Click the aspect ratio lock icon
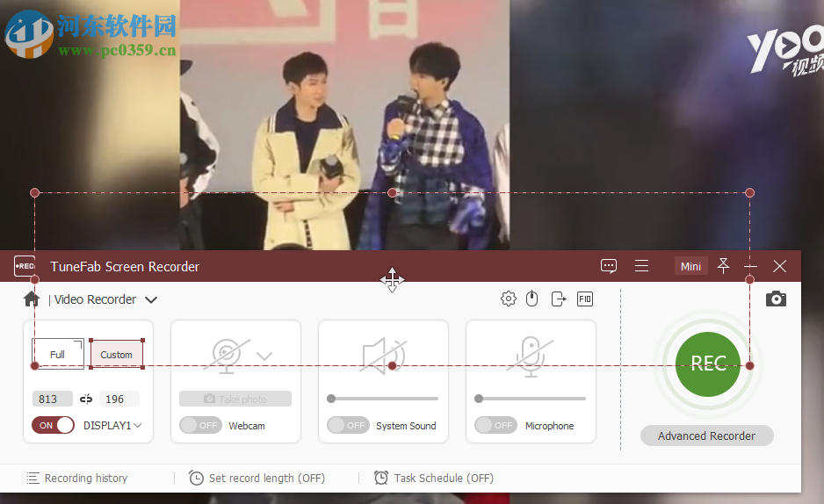 coord(86,399)
